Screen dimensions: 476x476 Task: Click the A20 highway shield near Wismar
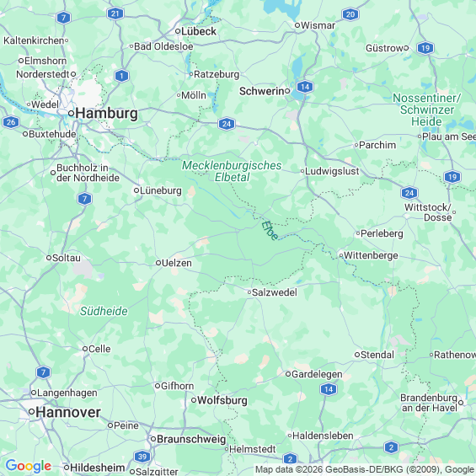pos(350,14)
